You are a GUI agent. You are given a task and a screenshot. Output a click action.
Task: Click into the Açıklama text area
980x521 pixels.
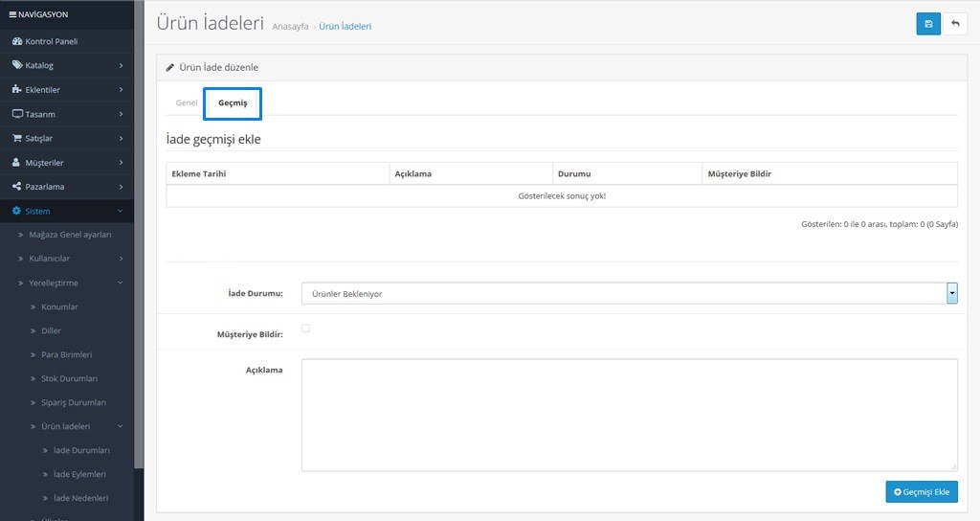[629, 415]
